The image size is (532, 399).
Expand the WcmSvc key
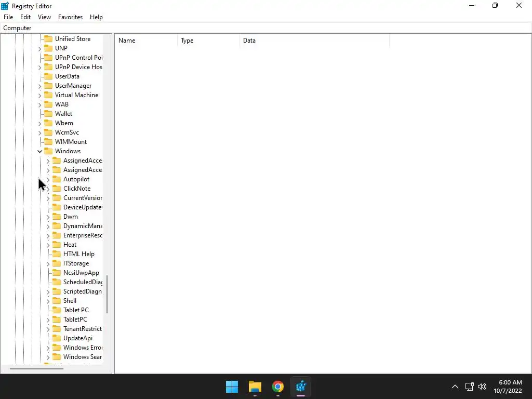(x=39, y=132)
